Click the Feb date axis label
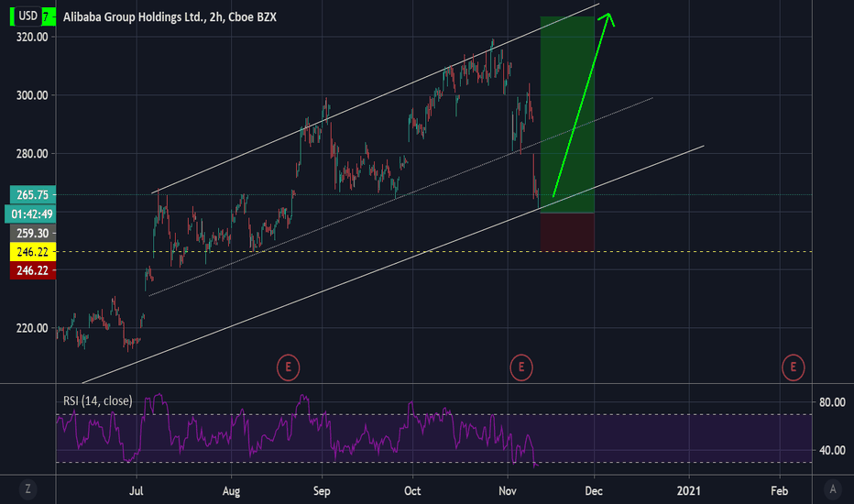This screenshot has width=854, height=504. point(780,491)
